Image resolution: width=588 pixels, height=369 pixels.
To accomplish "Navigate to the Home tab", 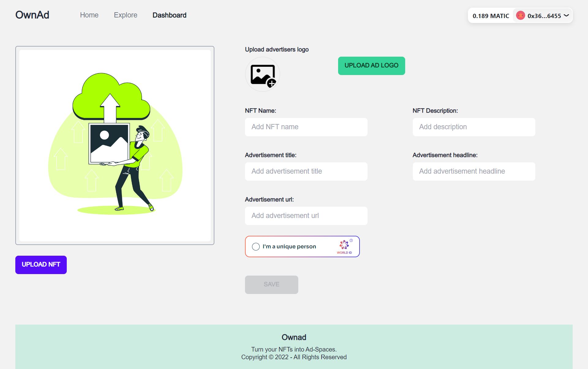I will point(89,15).
